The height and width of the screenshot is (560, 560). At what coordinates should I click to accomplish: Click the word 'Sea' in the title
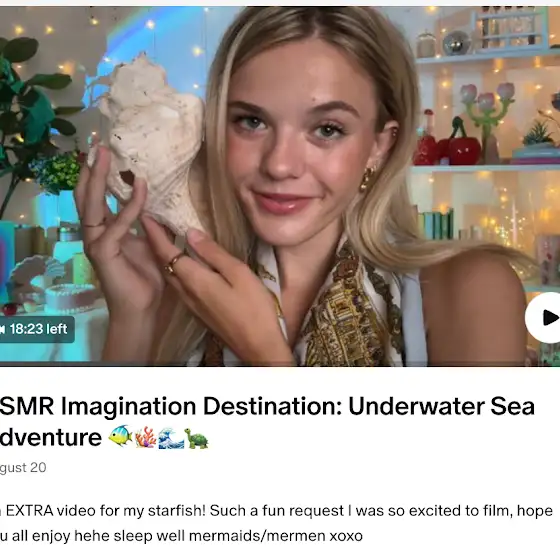(x=512, y=406)
